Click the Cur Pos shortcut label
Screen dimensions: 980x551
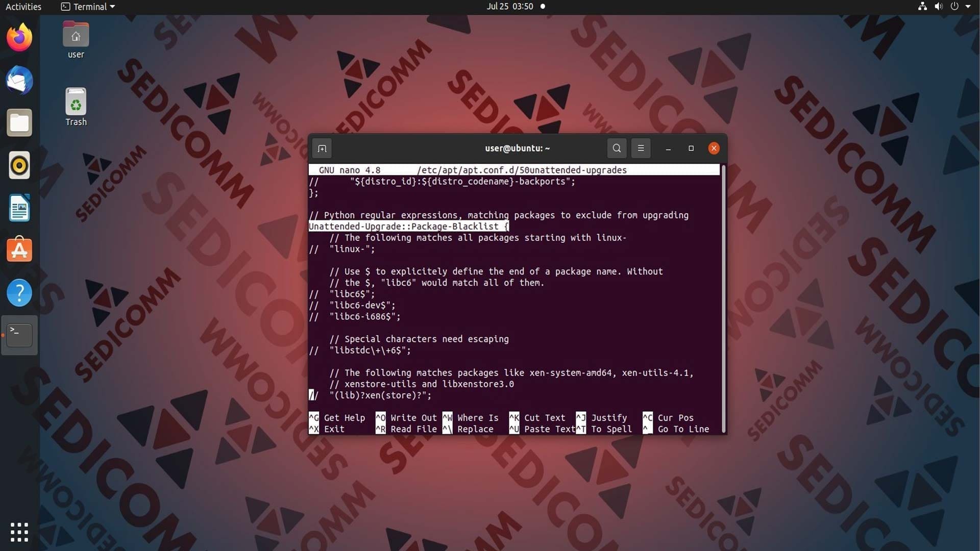pyautogui.click(x=675, y=418)
